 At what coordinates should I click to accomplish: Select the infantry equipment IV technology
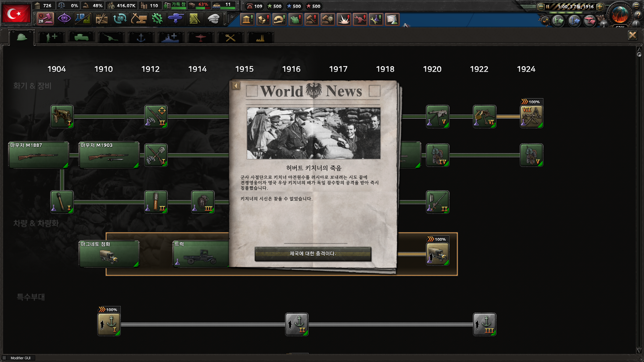click(438, 155)
